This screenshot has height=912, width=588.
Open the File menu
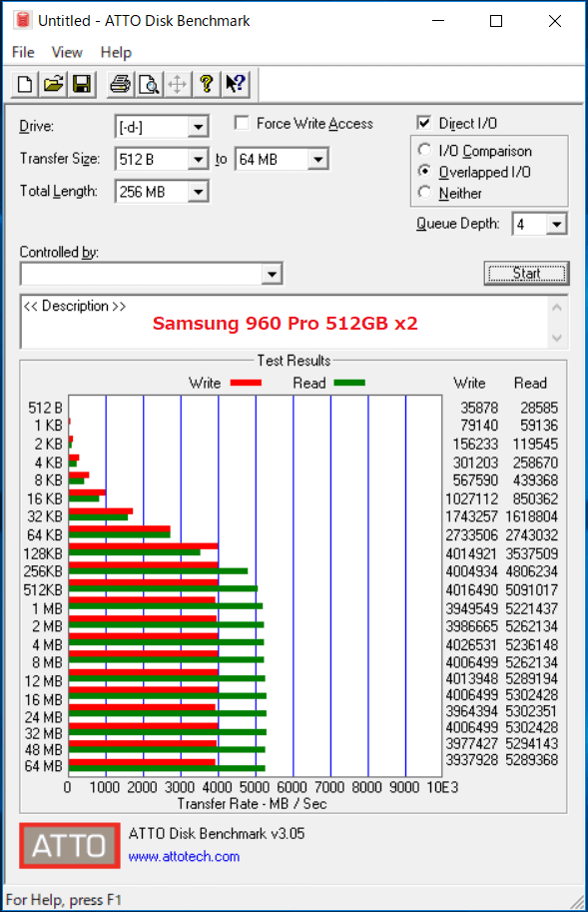click(23, 52)
